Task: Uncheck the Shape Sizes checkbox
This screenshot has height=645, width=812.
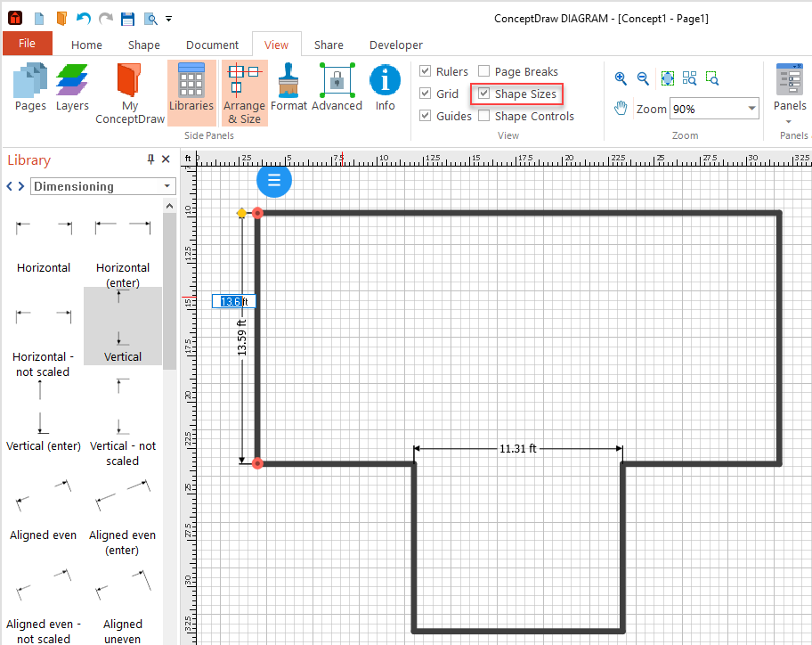Action: (x=483, y=94)
